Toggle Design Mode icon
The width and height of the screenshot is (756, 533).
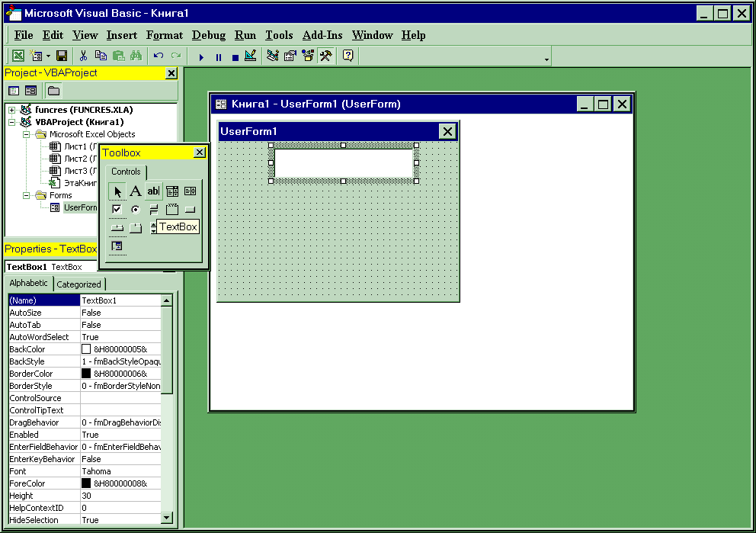[251, 56]
